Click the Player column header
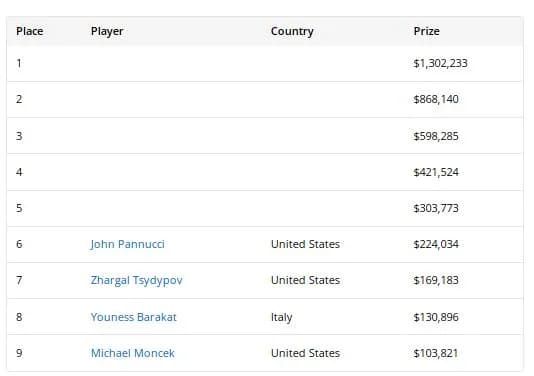Image resolution: width=534 pixels, height=376 pixels. coord(107,31)
